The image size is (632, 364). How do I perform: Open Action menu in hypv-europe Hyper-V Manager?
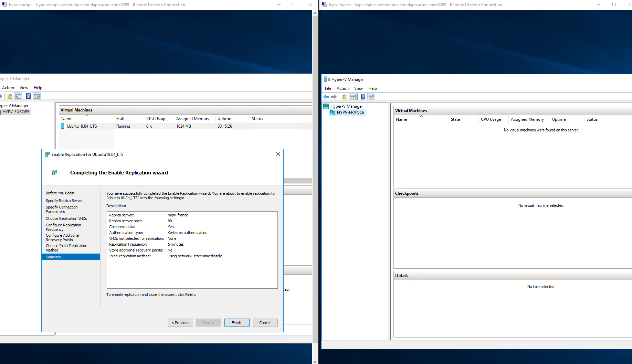tap(8, 88)
